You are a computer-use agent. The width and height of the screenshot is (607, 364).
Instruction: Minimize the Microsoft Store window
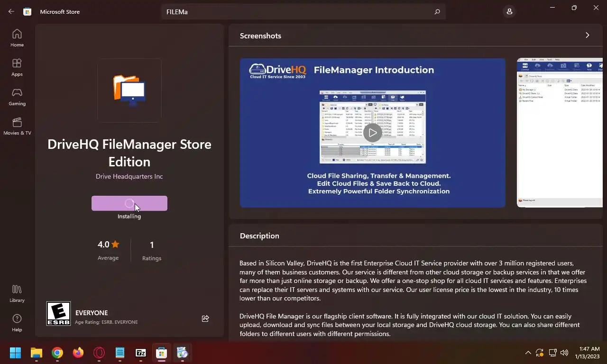[x=552, y=8]
